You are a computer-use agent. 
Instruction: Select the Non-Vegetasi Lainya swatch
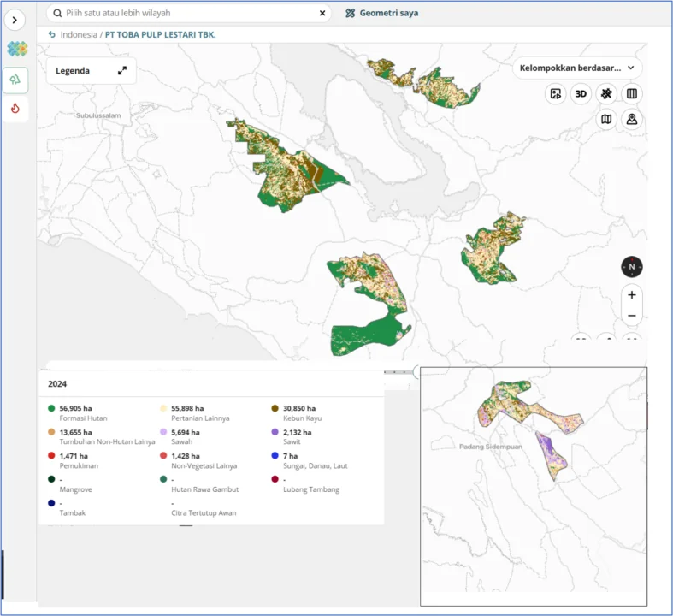[163, 455]
